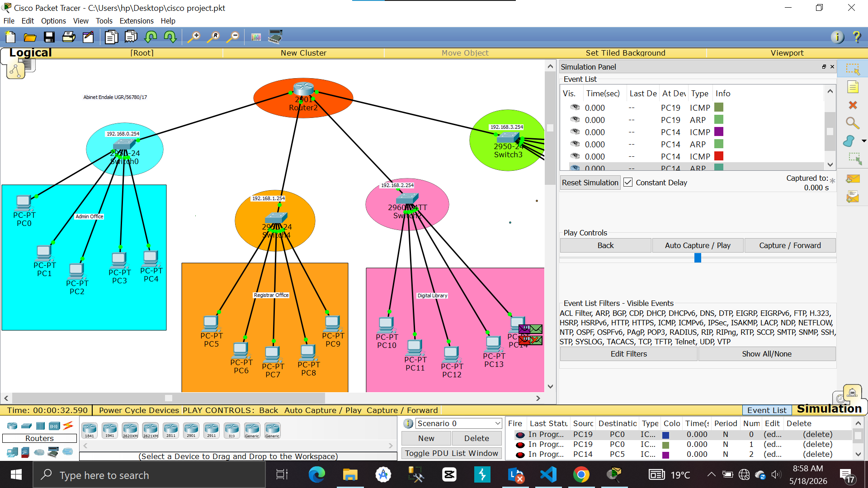The height and width of the screenshot is (488, 868).
Task: Click event list scroll down arrow
Action: tap(830, 165)
